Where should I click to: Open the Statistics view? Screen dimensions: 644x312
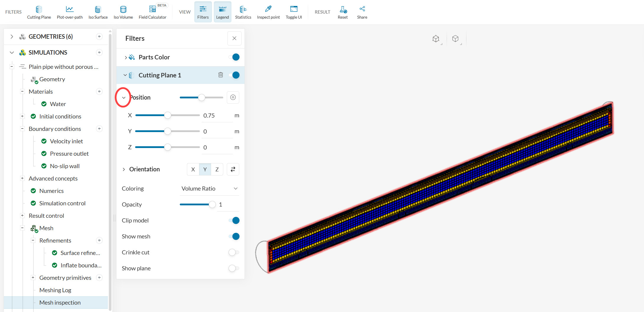click(243, 12)
